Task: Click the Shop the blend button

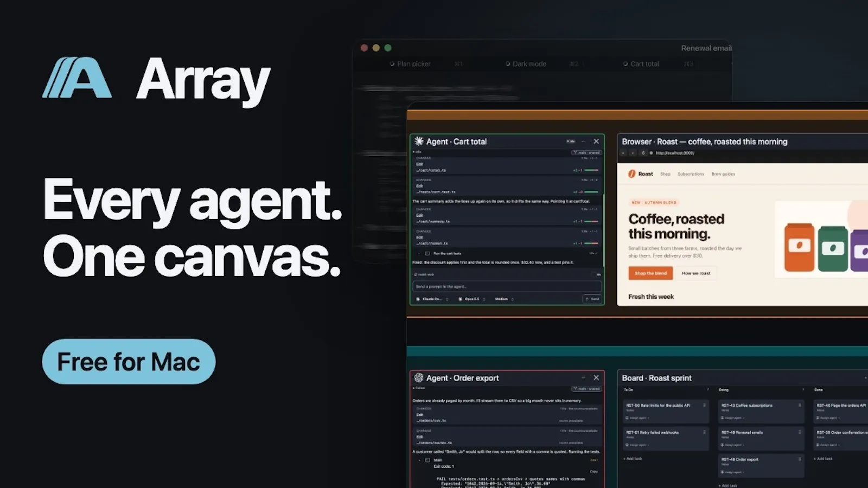Action: coord(650,273)
